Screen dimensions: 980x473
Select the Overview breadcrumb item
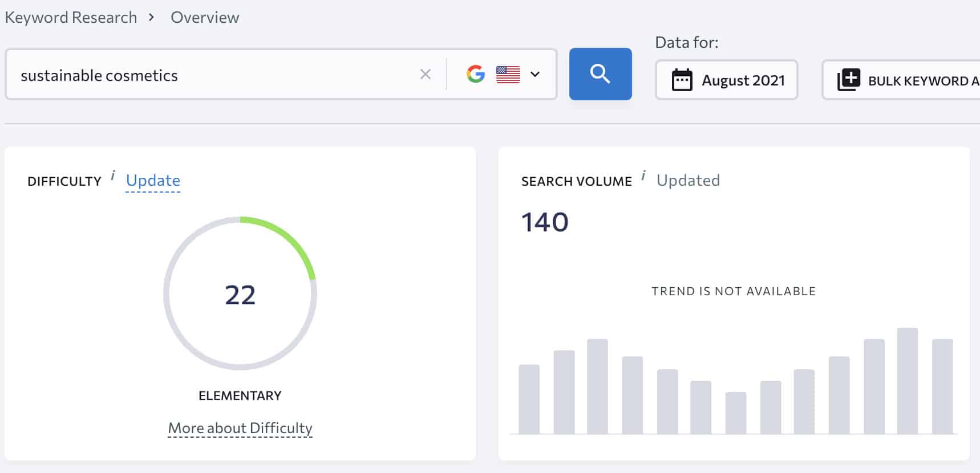tap(205, 18)
